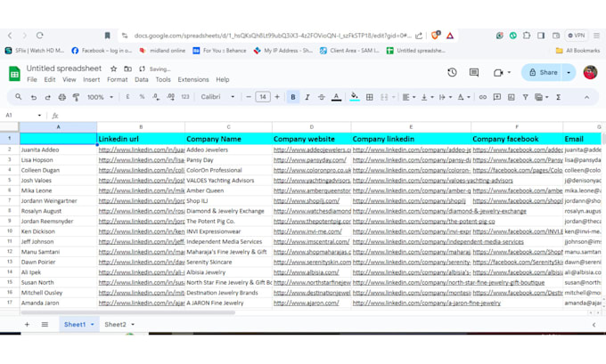This screenshot has height=364, width=606.
Task: Click the browser bookmark icon
Action: click(x=108, y=36)
